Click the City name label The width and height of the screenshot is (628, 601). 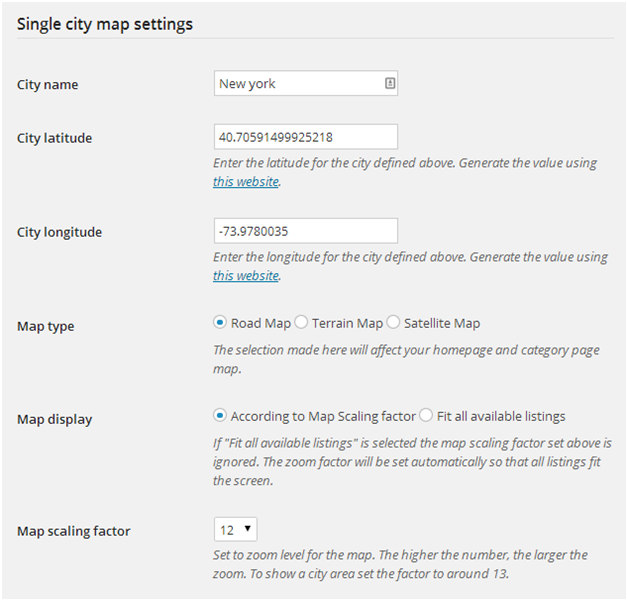click(x=48, y=85)
